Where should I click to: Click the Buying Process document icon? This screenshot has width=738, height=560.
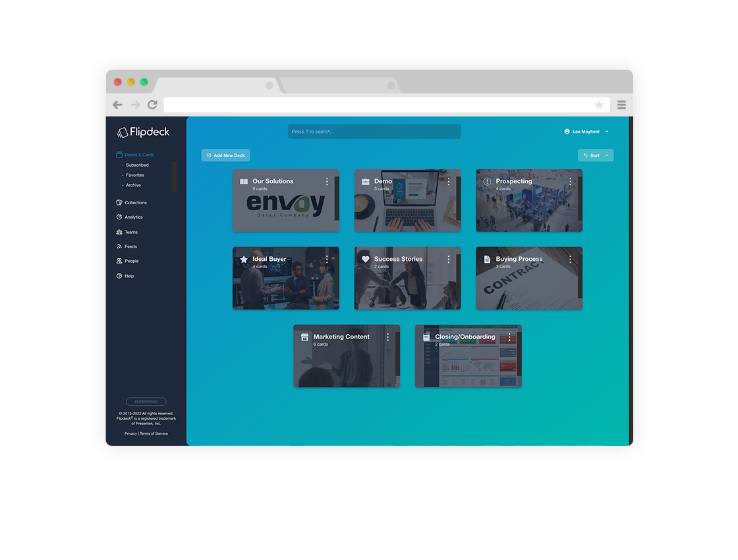point(487,260)
